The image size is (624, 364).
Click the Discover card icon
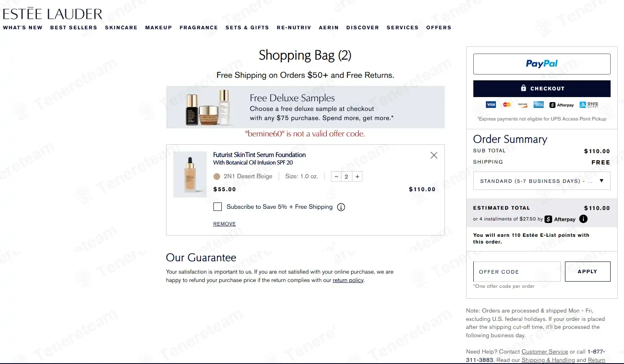point(523,105)
